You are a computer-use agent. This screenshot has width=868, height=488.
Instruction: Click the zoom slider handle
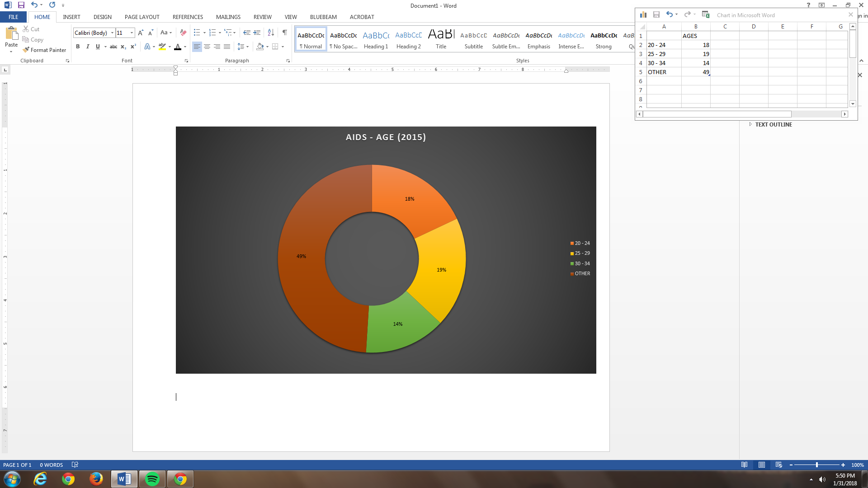pos(816,465)
